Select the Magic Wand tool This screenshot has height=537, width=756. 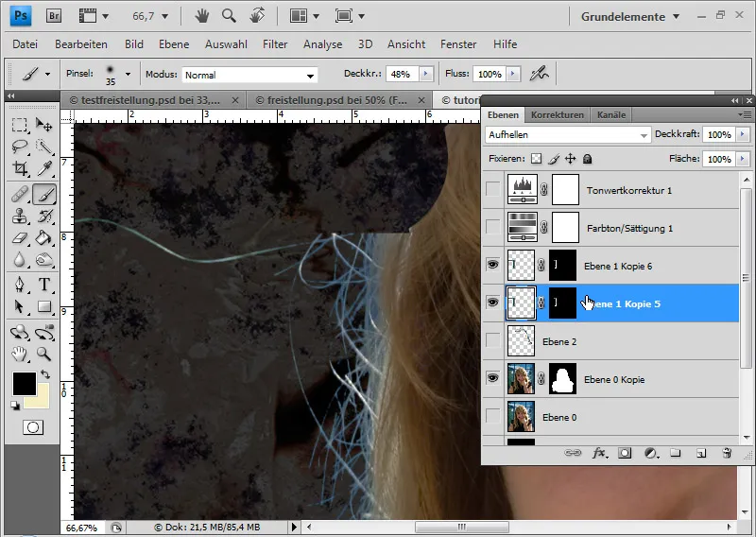pyautogui.click(x=44, y=147)
